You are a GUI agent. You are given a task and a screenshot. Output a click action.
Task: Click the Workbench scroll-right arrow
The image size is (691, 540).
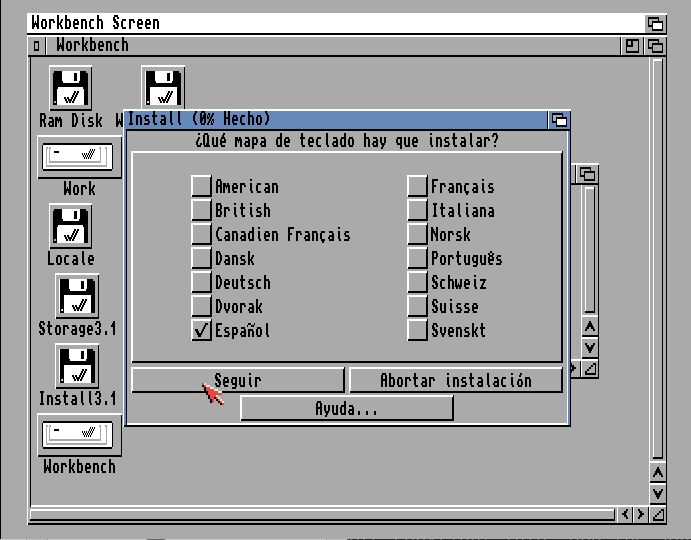coord(639,514)
